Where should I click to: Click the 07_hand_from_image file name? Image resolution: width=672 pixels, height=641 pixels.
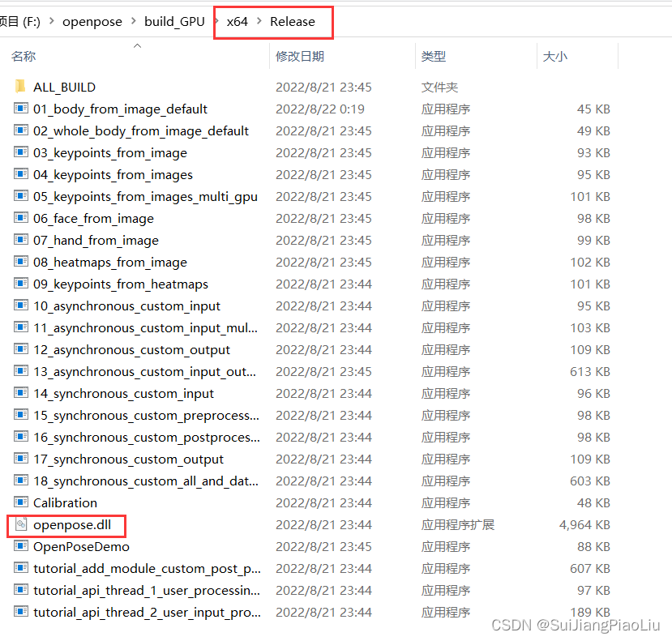point(96,241)
